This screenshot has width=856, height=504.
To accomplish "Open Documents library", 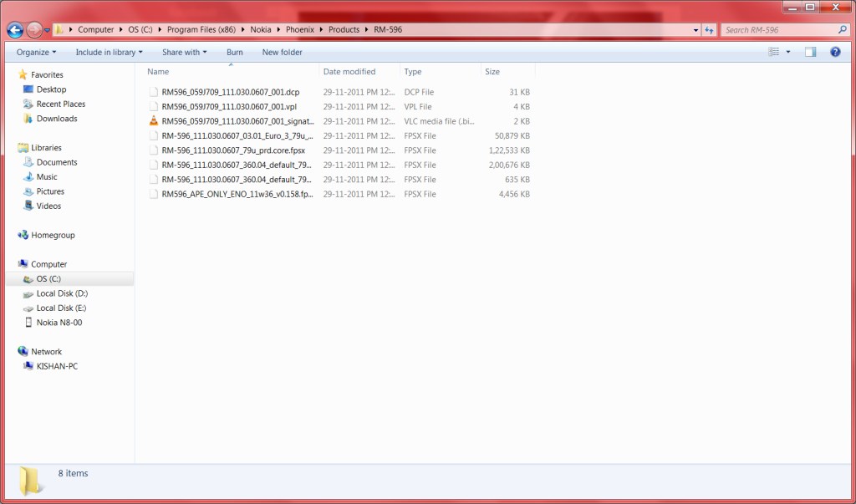I will click(x=57, y=162).
